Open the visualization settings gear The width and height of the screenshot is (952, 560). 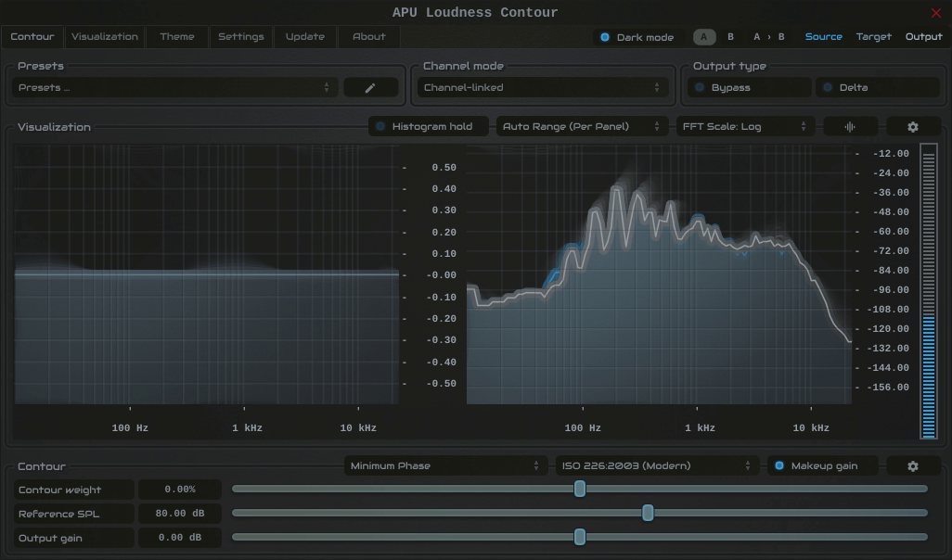pyautogui.click(x=912, y=127)
